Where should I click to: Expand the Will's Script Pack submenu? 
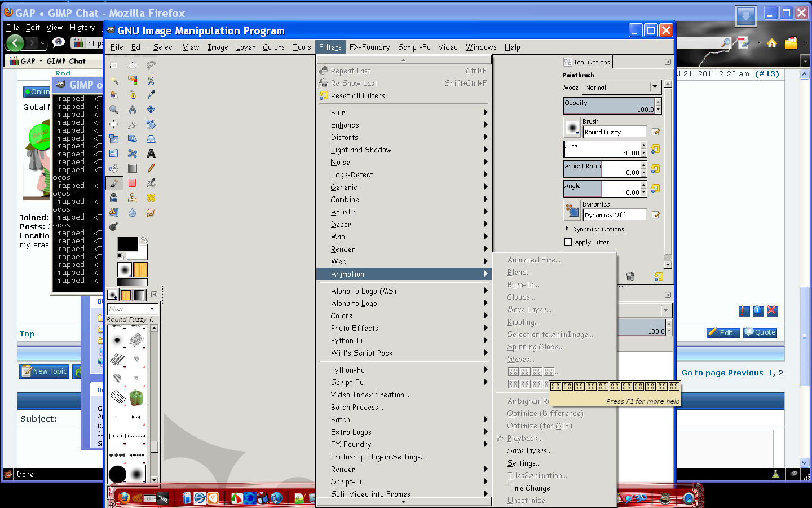click(x=403, y=353)
